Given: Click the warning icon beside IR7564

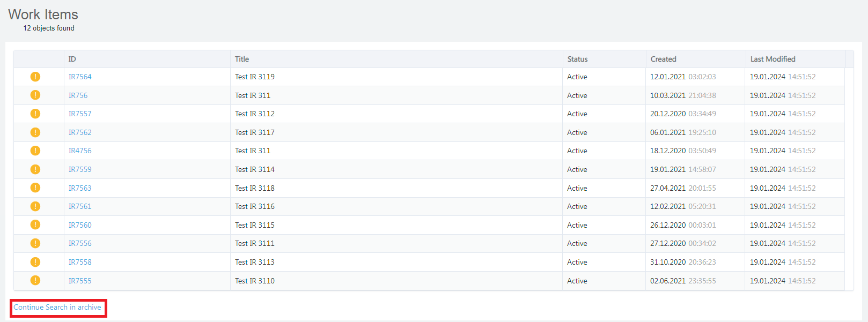Looking at the screenshot, I should coord(35,77).
